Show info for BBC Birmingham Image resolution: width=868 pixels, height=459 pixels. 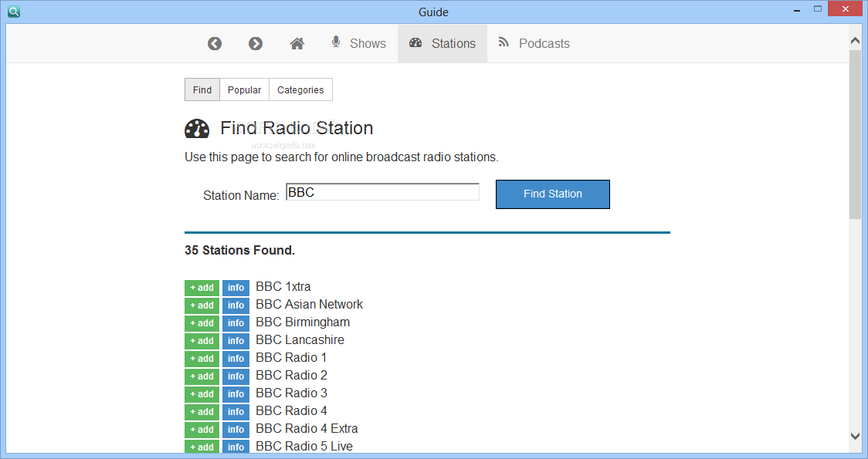pos(236,323)
